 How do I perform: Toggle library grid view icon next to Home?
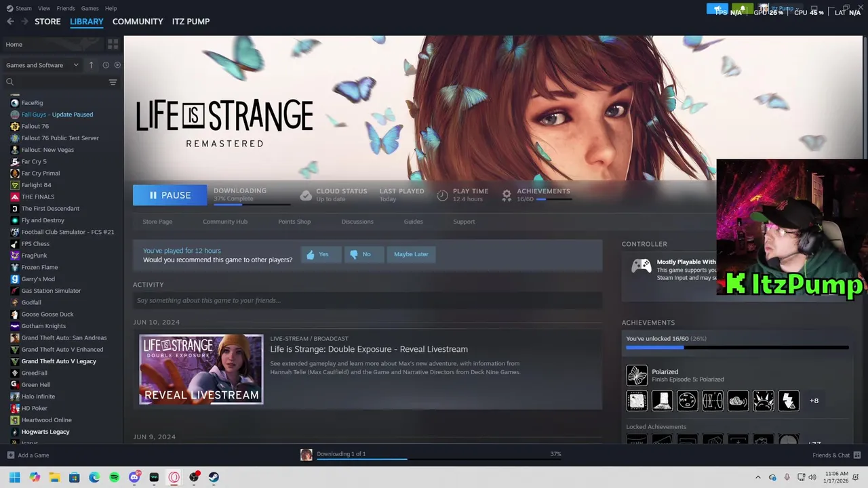coord(113,44)
